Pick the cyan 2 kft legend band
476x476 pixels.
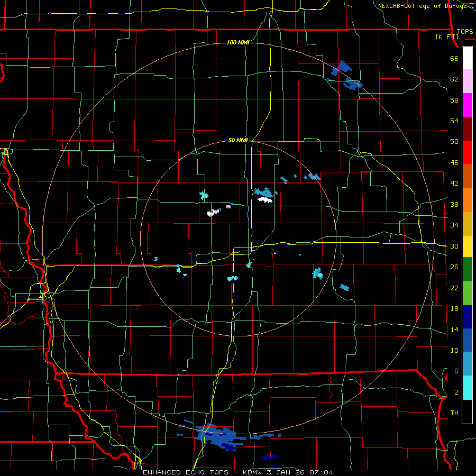[467, 388]
